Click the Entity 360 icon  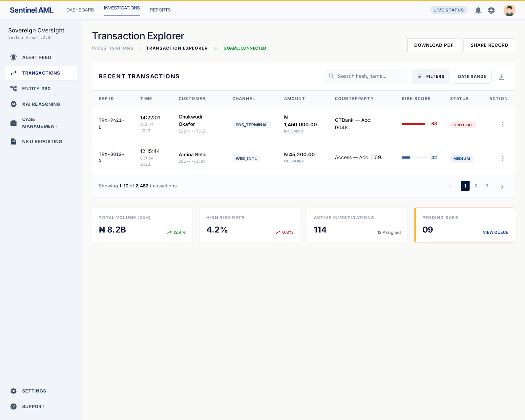click(x=13, y=89)
